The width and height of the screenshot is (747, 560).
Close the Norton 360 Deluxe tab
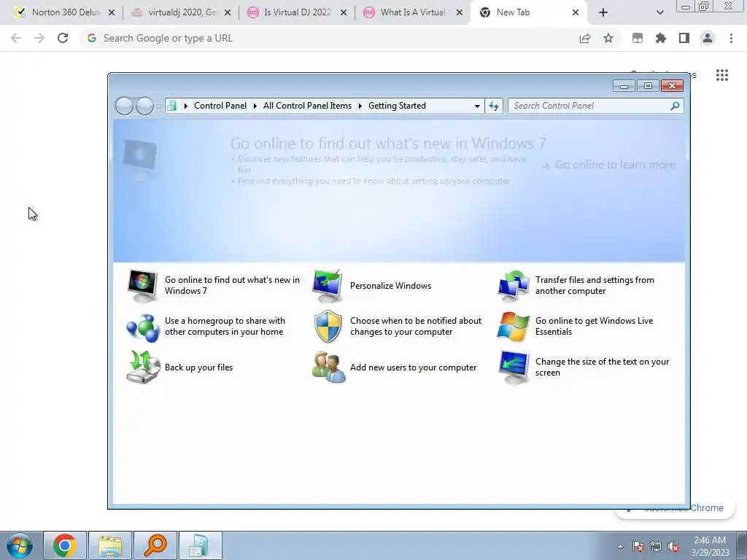point(112,13)
